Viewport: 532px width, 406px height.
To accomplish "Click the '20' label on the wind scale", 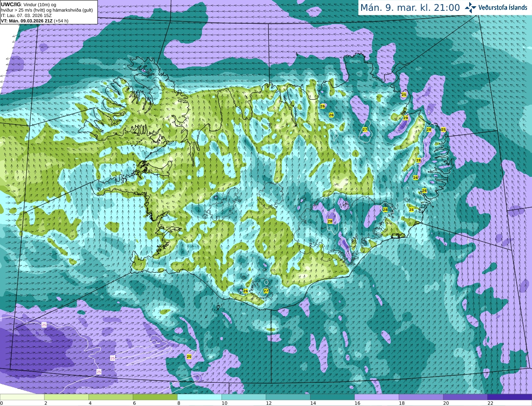I will [446, 403].
